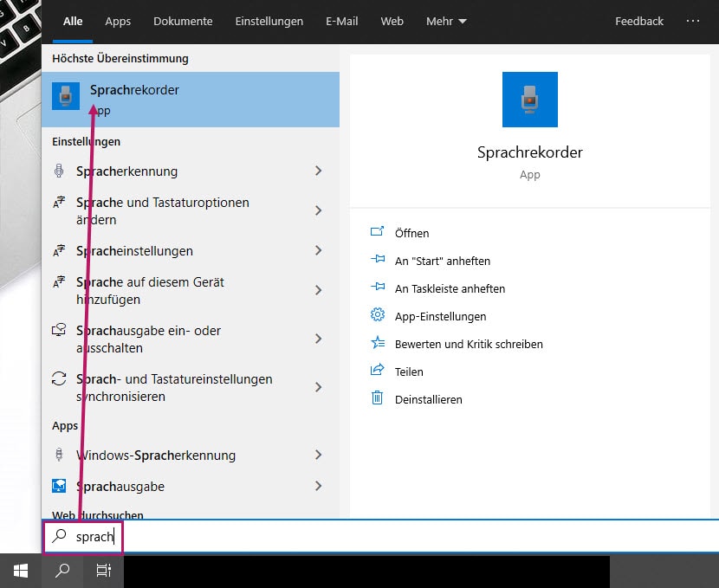Click the search input field containing sprach

coord(347,536)
